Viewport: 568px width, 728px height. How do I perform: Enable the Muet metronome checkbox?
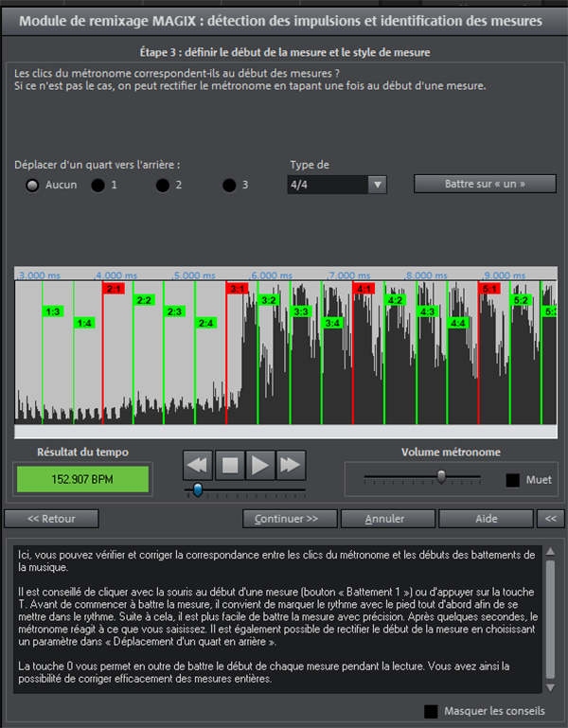pyautogui.click(x=513, y=480)
